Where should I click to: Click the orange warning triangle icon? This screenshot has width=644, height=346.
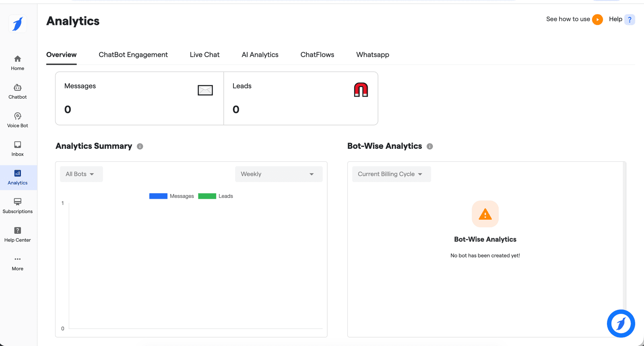(x=485, y=214)
